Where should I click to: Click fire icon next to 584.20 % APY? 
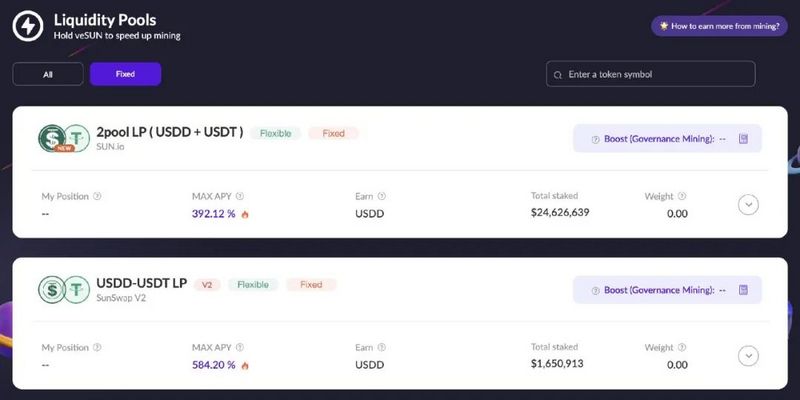pyautogui.click(x=245, y=365)
